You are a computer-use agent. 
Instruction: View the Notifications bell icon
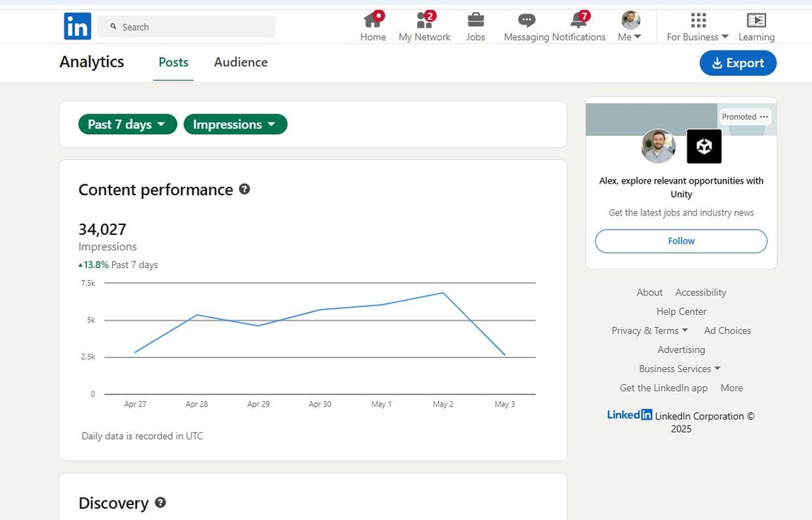578,20
